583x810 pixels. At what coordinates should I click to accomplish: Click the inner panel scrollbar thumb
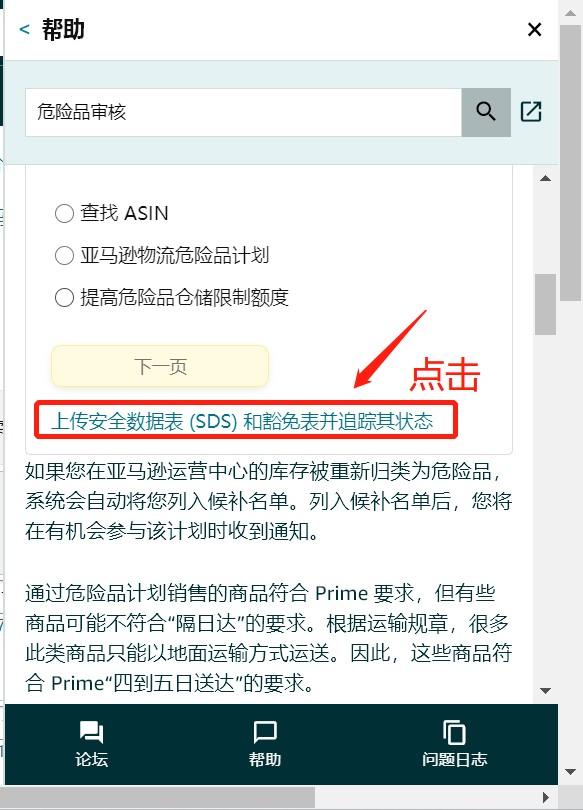[545, 304]
